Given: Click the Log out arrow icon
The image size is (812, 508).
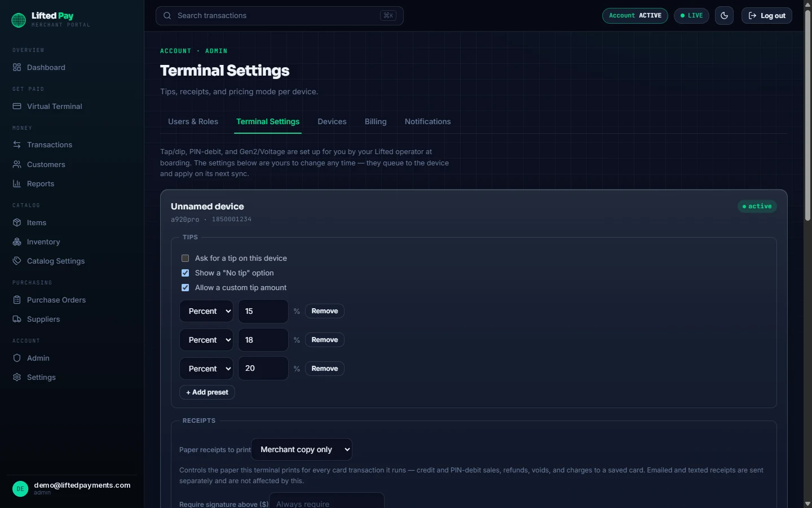Looking at the screenshot, I should [x=752, y=16].
